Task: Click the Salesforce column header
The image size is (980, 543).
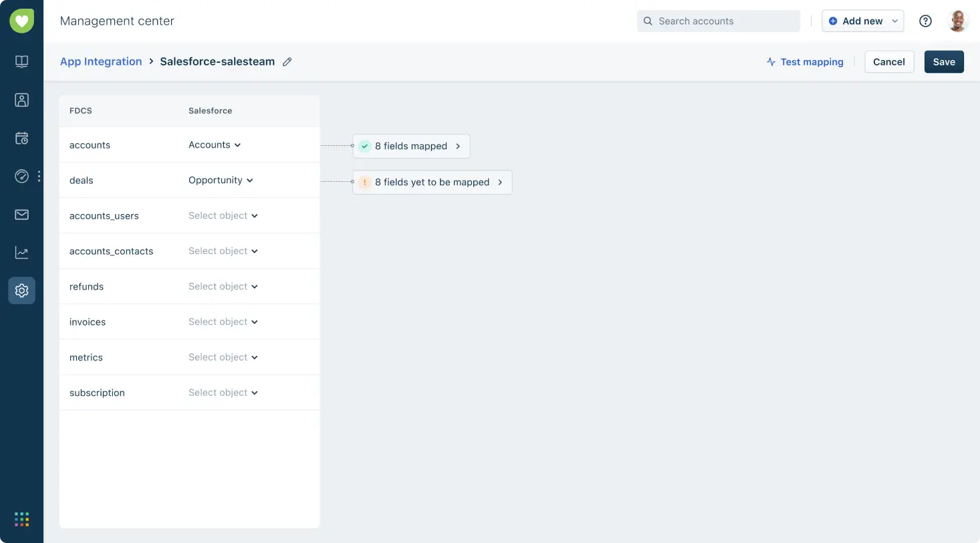Action: click(x=211, y=110)
